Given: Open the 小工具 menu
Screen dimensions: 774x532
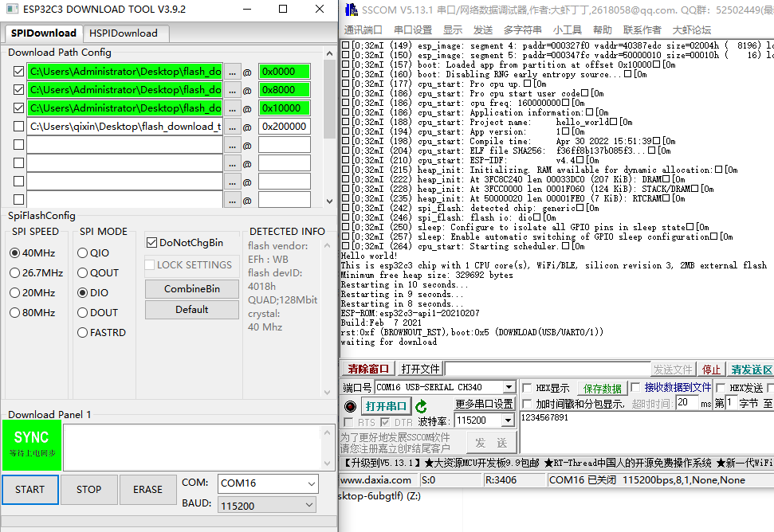Looking at the screenshot, I should click(x=568, y=30).
